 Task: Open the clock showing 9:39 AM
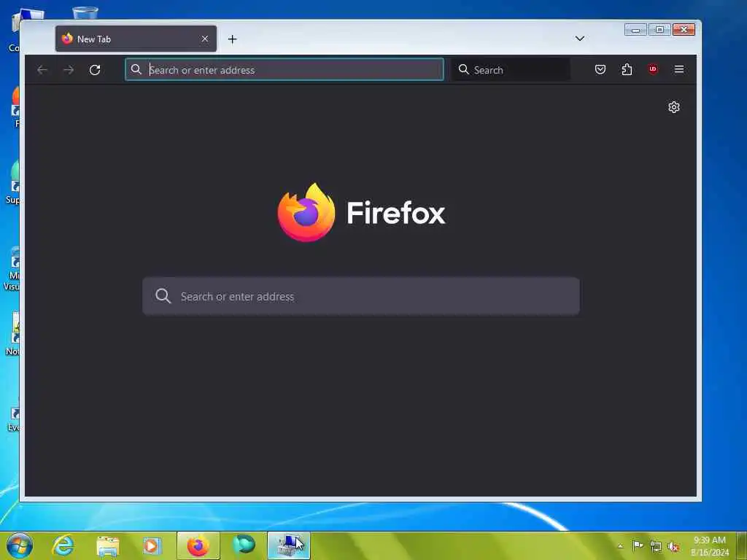click(x=709, y=545)
